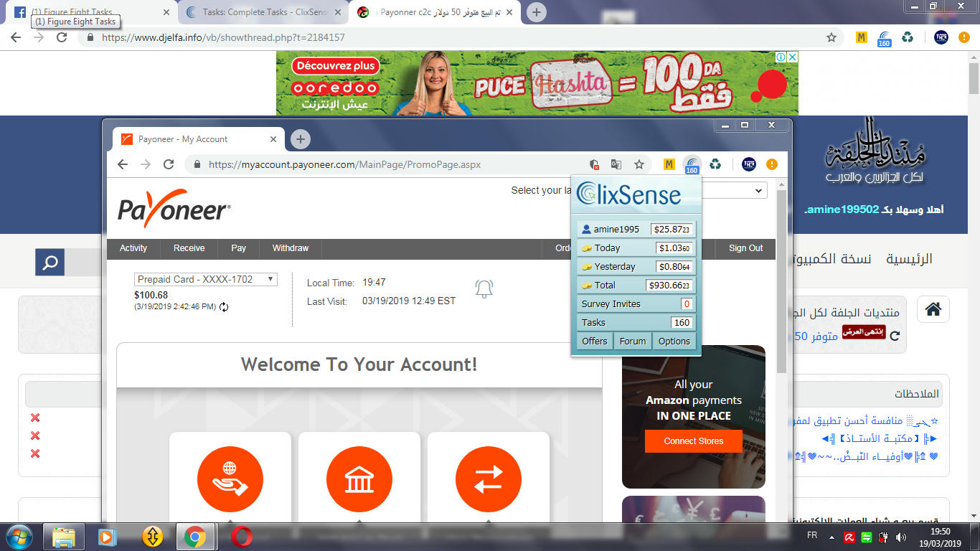
Task: Bookmark the Payoneer page with the star
Action: click(639, 164)
